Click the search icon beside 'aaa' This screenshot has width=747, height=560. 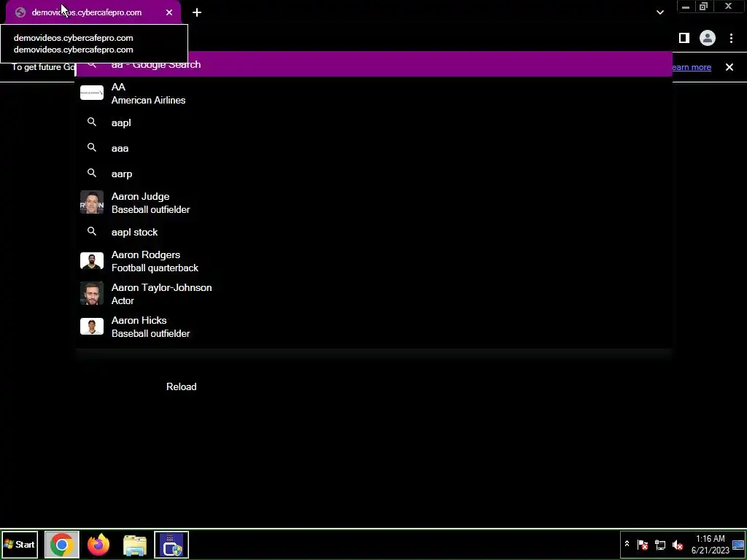pyautogui.click(x=91, y=147)
